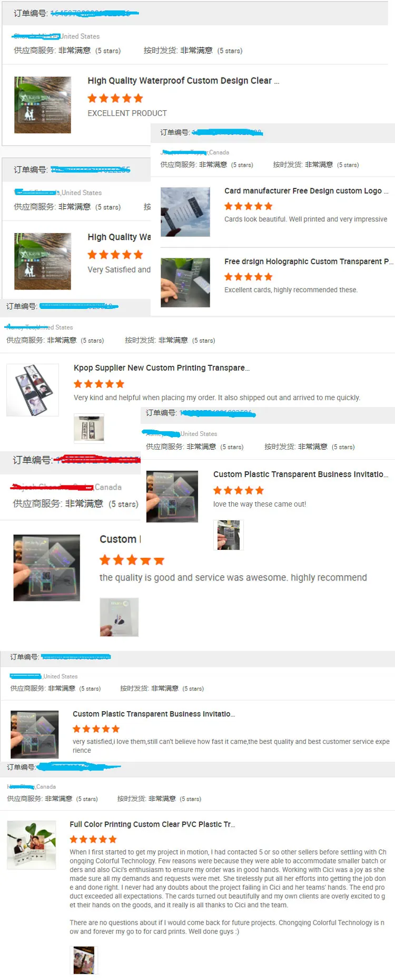The image size is (395, 980).
Task: Open the review photo under 'the quality is good and service'
Action: (x=120, y=617)
